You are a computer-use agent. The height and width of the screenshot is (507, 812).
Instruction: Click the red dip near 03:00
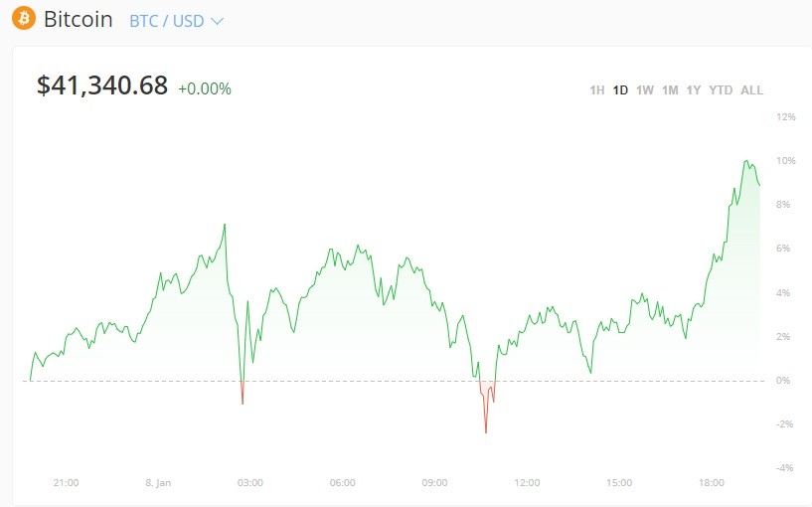[x=243, y=394]
